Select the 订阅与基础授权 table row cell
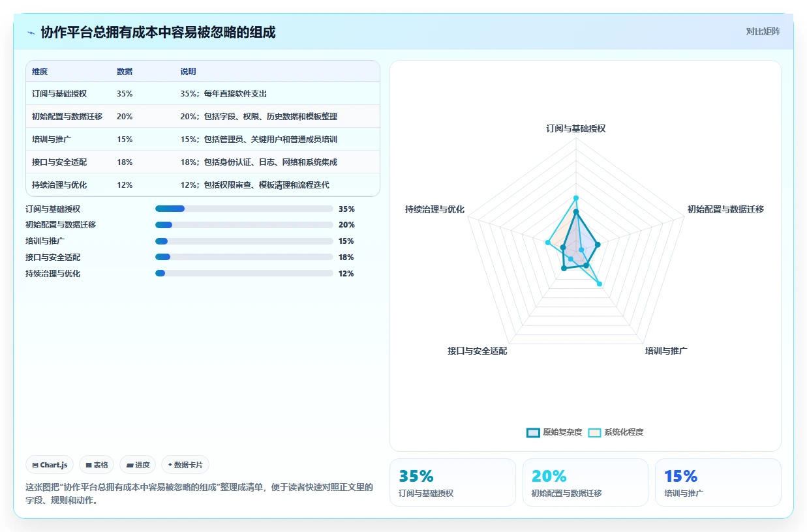This screenshot has width=807, height=532. tap(59, 94)
